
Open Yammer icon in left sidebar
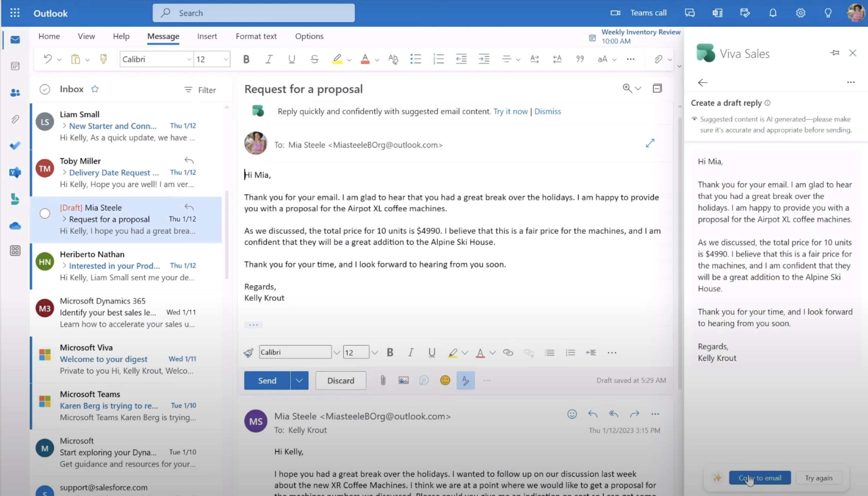coord(15,172)
